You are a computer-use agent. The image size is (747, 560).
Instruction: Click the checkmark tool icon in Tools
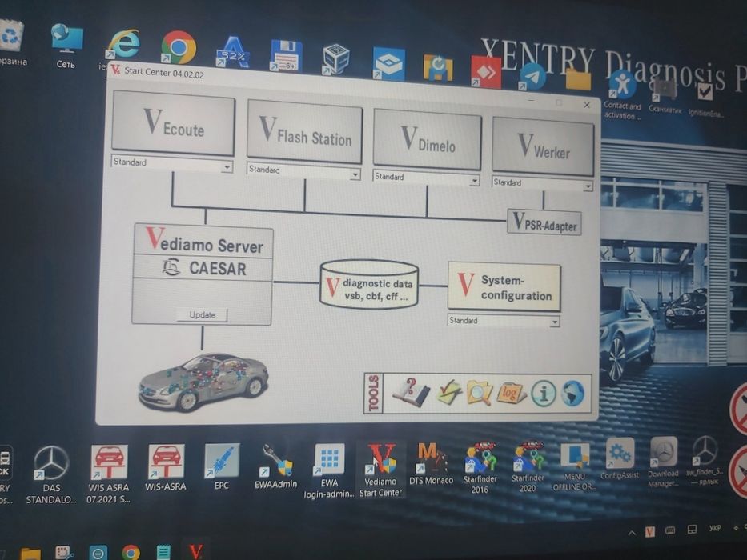click(449, 394)
